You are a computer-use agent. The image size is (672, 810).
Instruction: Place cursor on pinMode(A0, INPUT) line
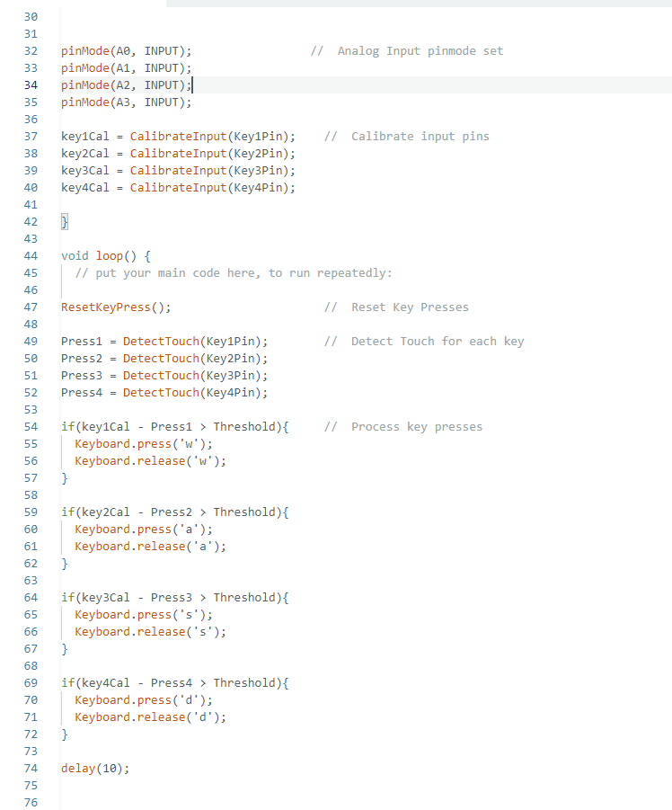coord(126,51)
